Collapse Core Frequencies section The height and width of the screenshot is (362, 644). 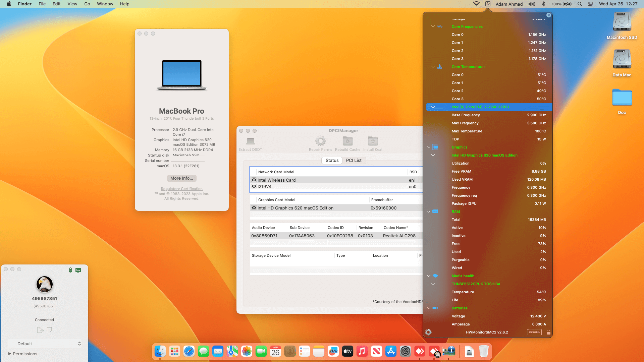(x=433, y=26)
